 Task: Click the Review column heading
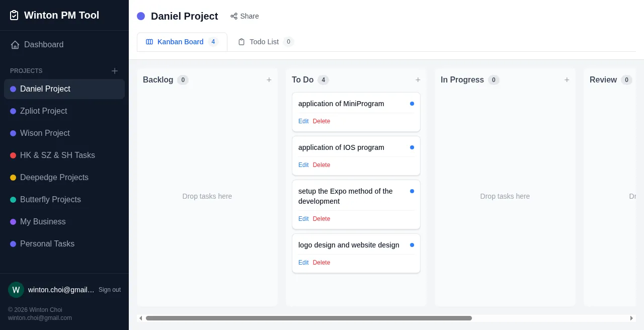pos(603,80)
